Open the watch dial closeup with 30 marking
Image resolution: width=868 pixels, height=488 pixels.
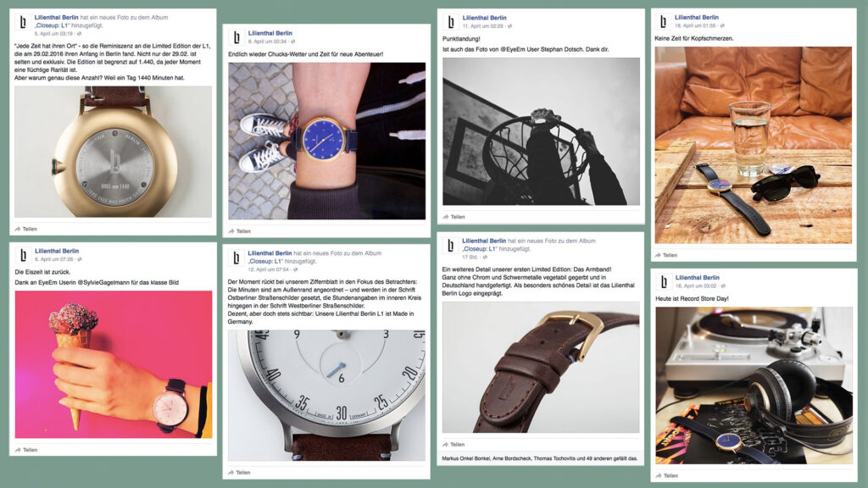click(326, 396)
